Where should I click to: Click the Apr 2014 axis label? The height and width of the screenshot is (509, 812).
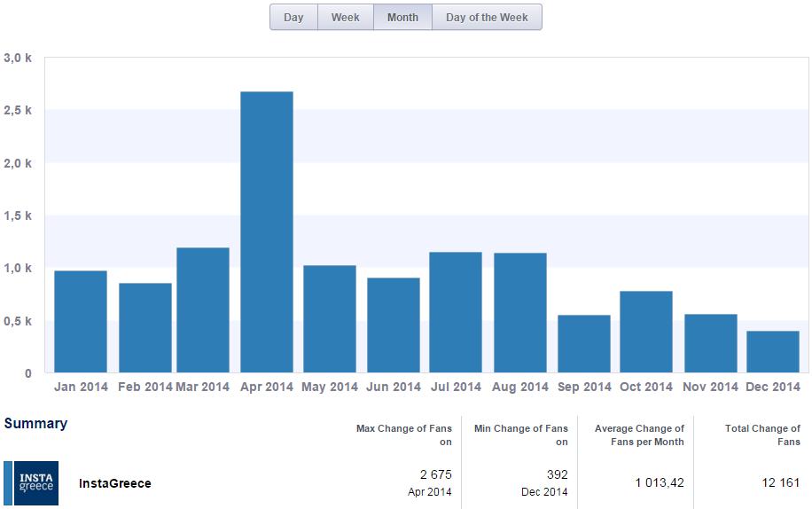pos(267,387)
